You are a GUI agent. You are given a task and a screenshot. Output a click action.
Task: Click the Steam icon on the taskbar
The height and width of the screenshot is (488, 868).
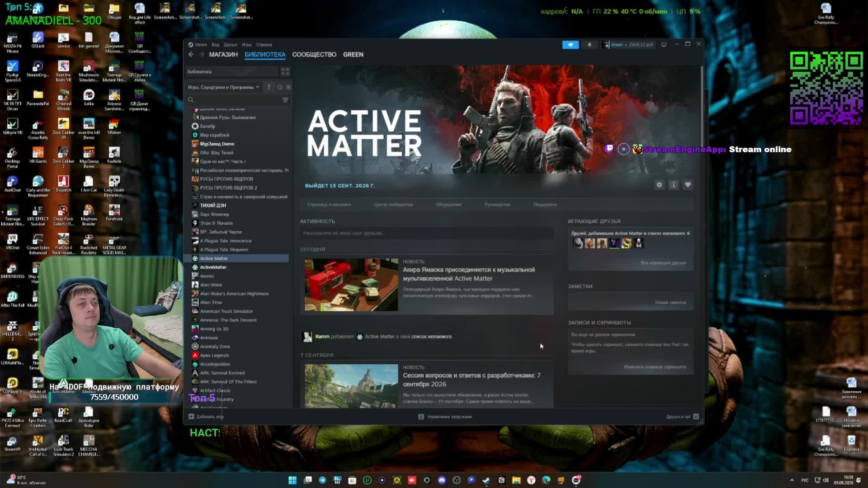486,480
